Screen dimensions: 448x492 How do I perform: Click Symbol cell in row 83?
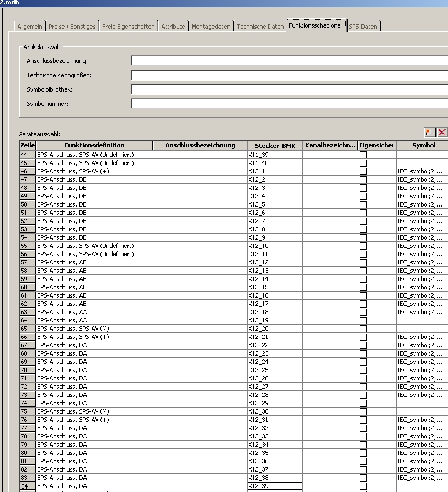pyautogui.click(x=422, y=478)
